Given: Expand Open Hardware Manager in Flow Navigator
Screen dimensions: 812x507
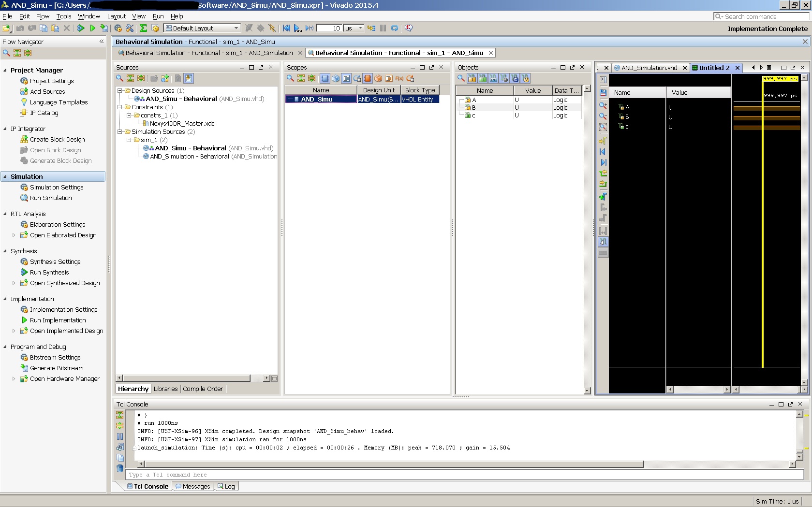Looking at the screenshot, I should pos(14,378).
